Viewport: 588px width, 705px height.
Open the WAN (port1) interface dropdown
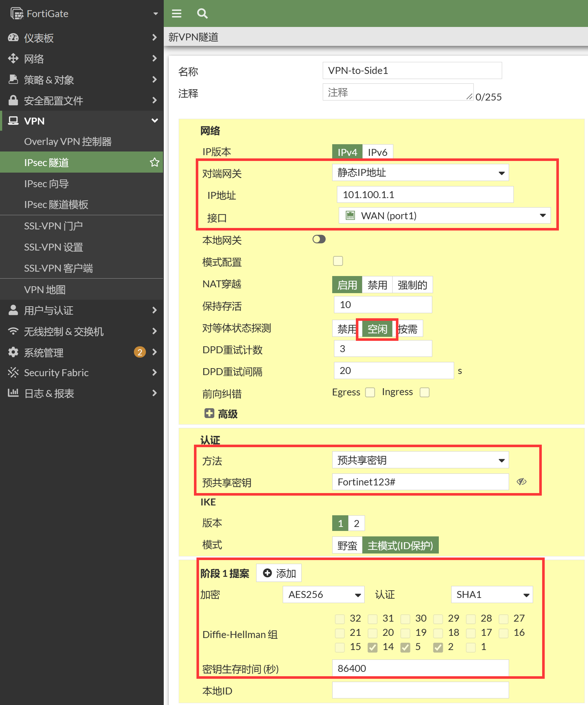(444, 216)
